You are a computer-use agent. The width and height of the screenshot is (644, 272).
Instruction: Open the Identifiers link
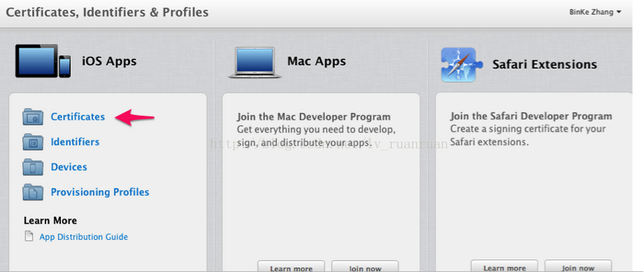coord(74,142)
